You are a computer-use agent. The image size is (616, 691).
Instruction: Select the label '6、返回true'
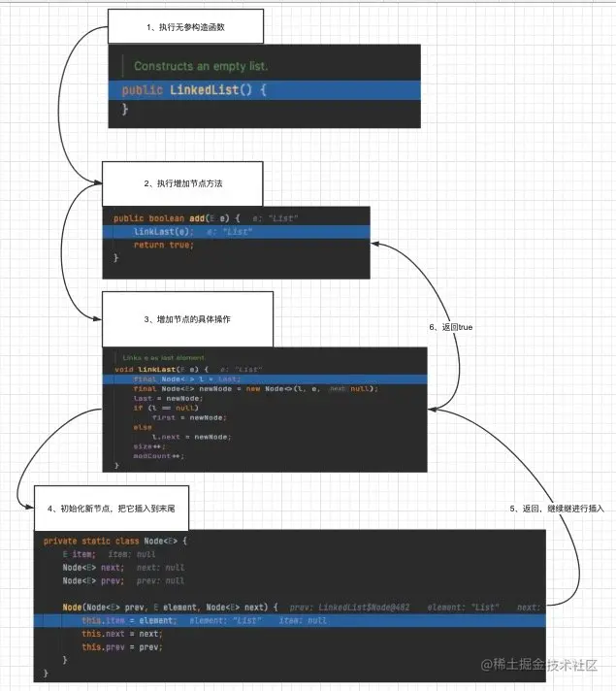point(451,327)
